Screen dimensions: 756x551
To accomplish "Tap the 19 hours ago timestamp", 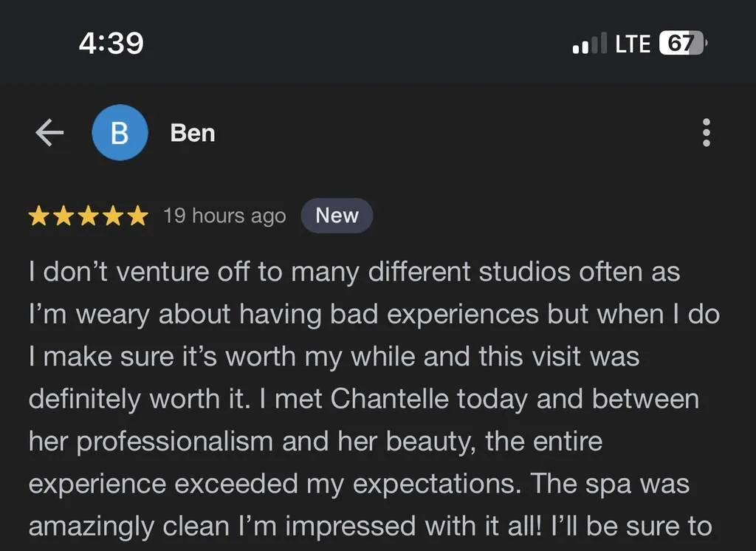I will 224,216.
